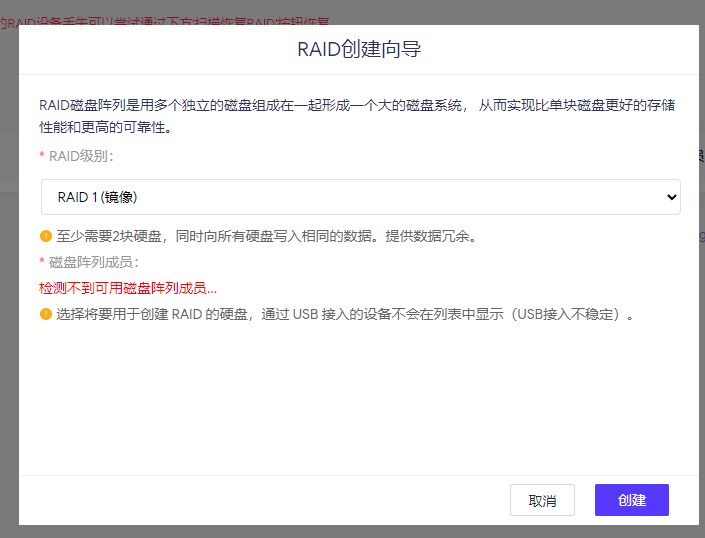Click orange warning icon beside 选择将要用于创建 RAID
Image resolution: width=705 pixels, height=538 pixels.
[x=45, y=314]
